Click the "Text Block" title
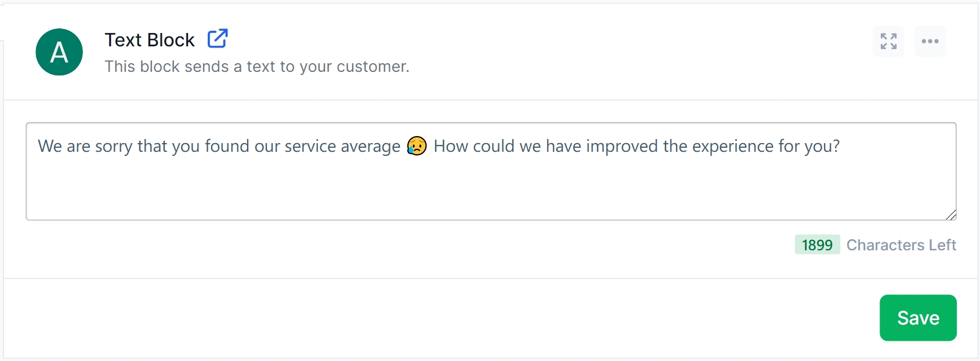The width and height of the screenshot is (980, 361). pos(149,40)
